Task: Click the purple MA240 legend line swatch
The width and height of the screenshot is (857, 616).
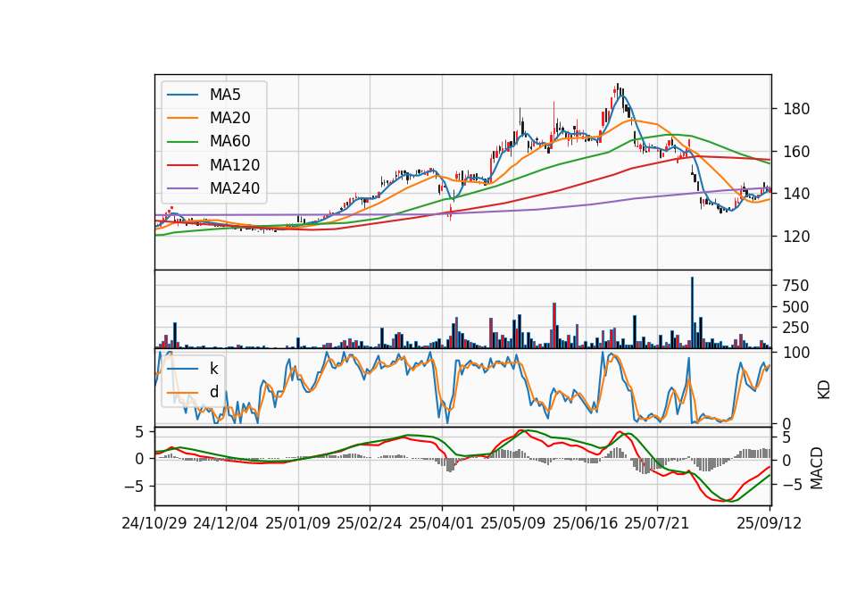Action: pos(182,188)
